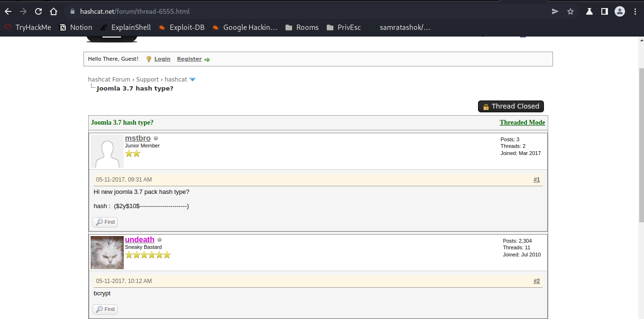The height and width of the screenshot is (319, 644).
Task: Switch to Threaded Mode
Action: pyautogui.click(x=522, y=122)
